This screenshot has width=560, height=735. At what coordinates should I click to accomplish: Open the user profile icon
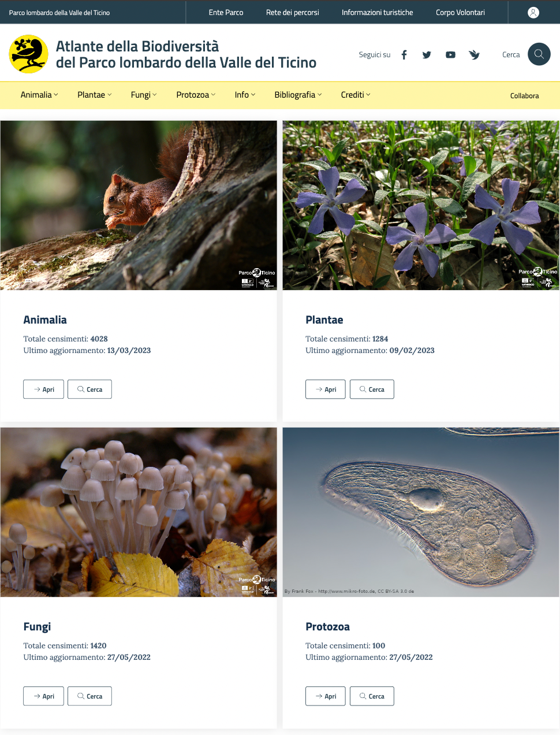tap(533, 12)
